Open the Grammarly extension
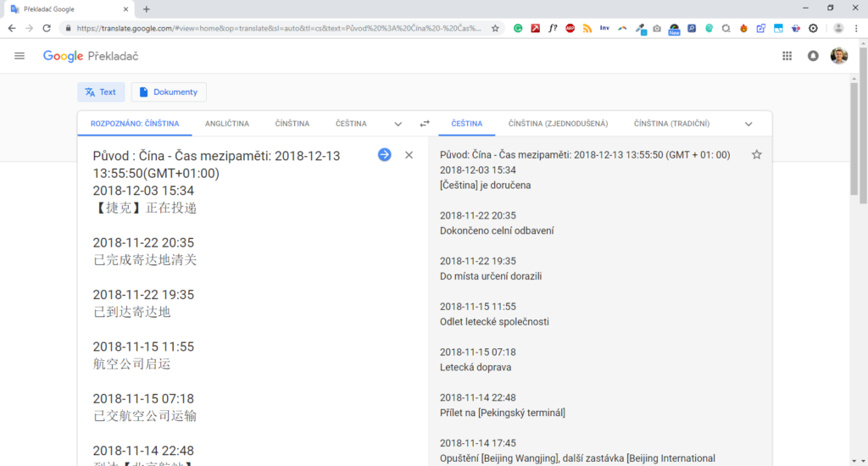Screen dimensions: 868x466 [x=518, y=28]
